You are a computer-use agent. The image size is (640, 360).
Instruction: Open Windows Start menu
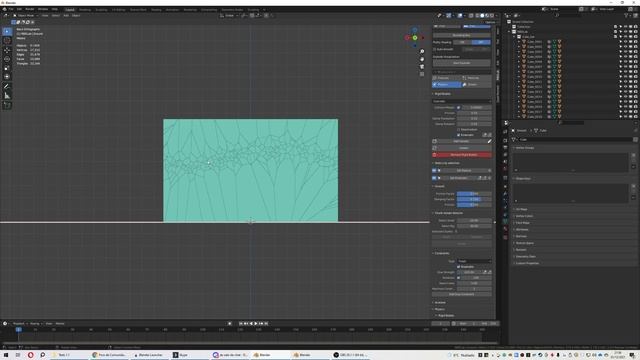(6, 355)
